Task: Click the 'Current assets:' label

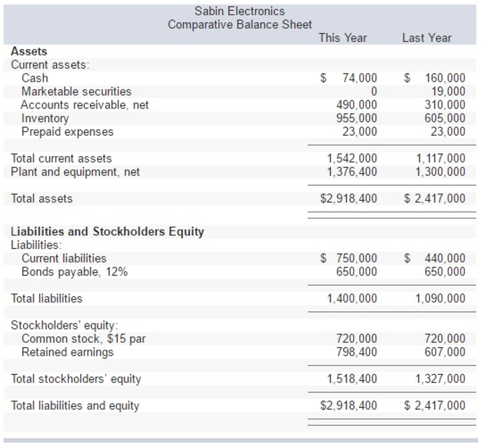Action: [x=50, y=65]
